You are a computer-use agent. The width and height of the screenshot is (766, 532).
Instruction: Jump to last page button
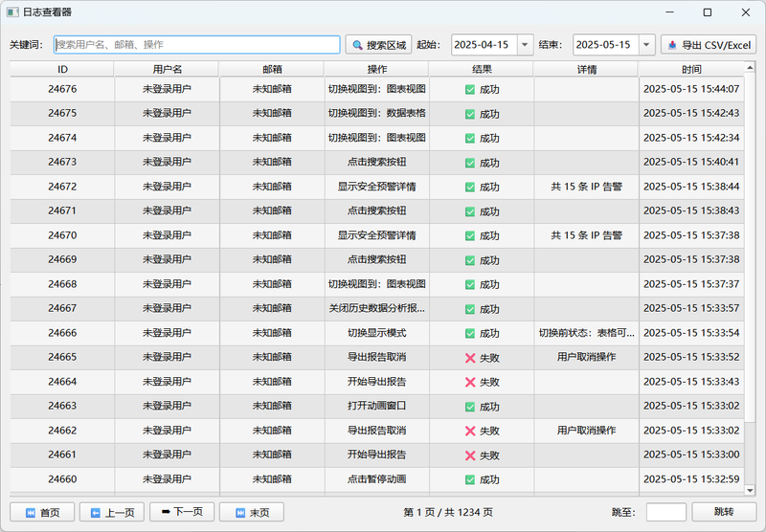point(251,512)
